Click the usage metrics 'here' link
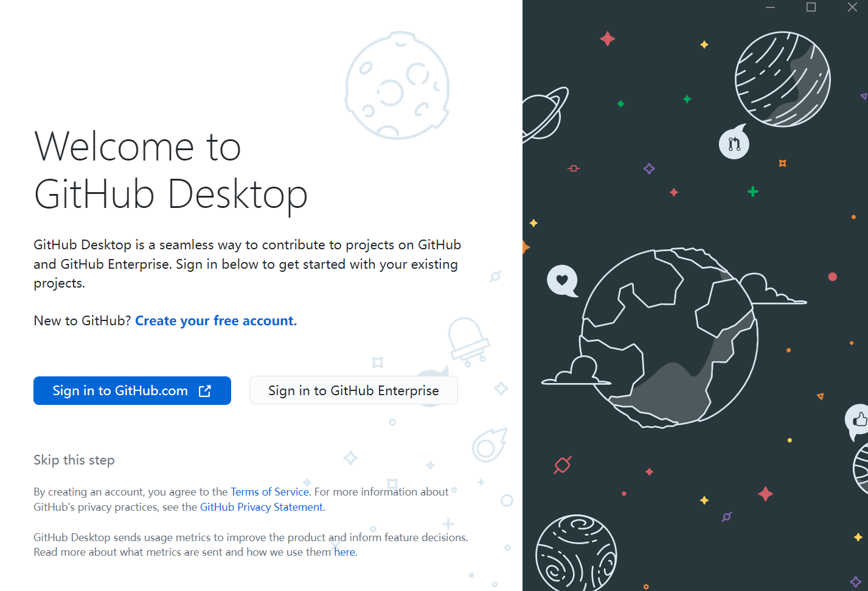The height and width of the screenshot is (591, 868). coord(344,551)
